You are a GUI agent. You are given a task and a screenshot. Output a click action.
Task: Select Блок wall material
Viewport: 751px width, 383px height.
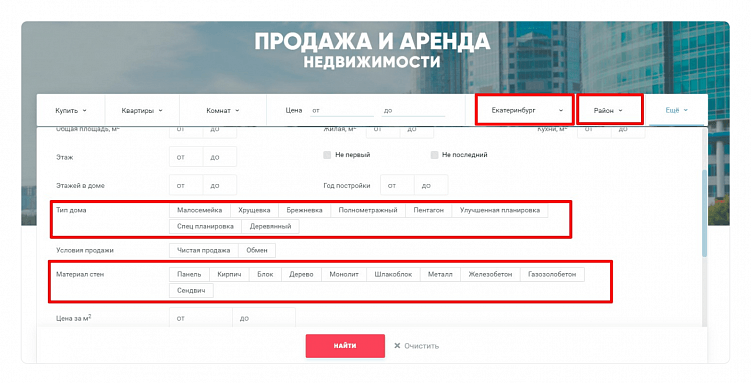tap(265, 274)
